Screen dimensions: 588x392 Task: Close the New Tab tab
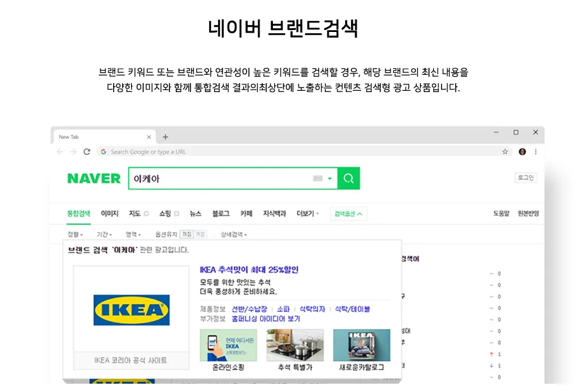pyautogui.click(x=149, y=137)
